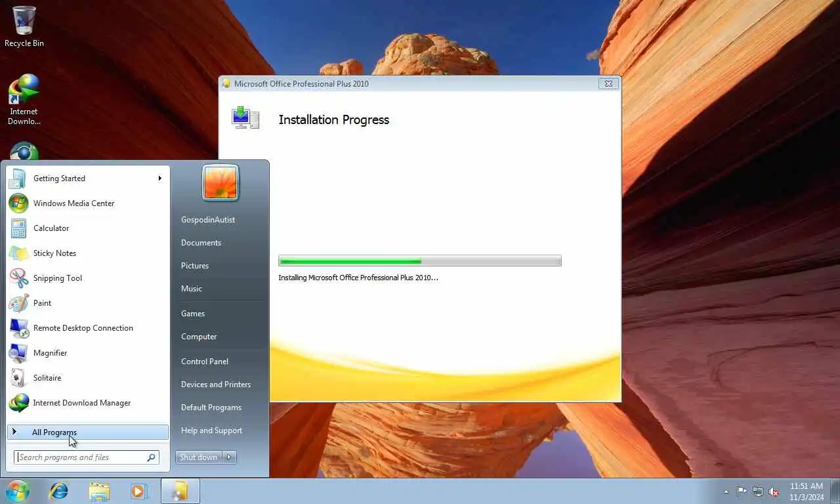Click the user account flower picture

click(x=220, y=182)
